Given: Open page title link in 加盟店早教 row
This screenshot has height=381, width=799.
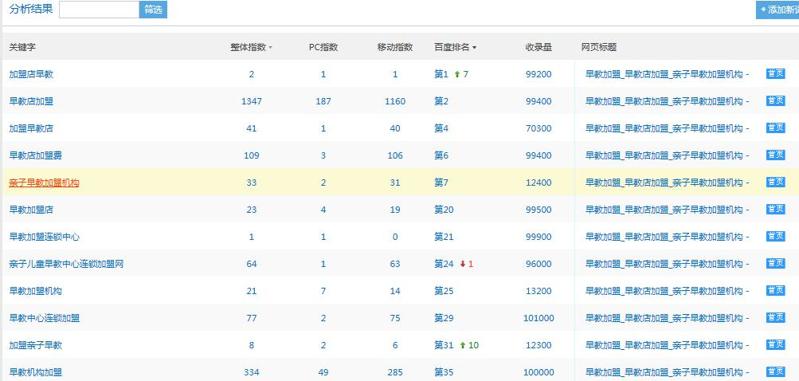Looking at the screenshot, I should pyautogui.click(x=667, y=74).
